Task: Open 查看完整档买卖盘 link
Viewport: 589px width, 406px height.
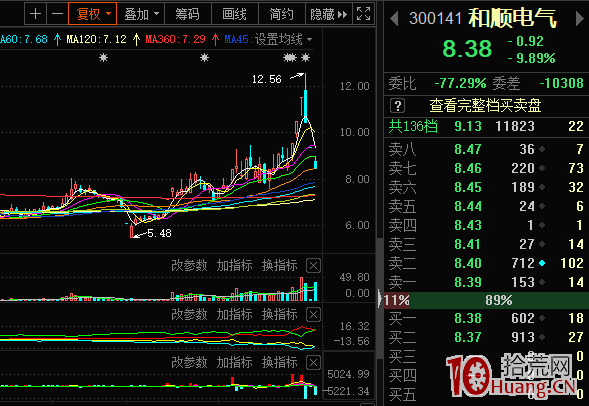Action: 485,106
